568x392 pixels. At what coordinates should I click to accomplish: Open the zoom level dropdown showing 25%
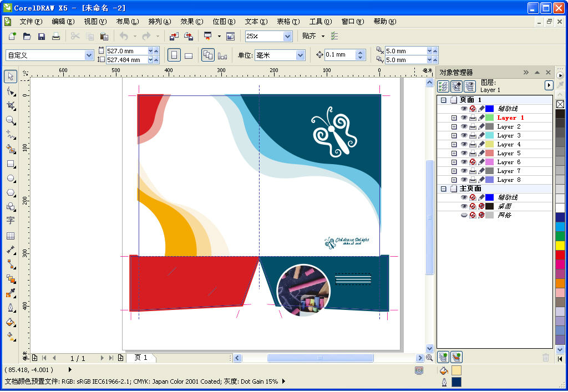(x=287, y=35)
